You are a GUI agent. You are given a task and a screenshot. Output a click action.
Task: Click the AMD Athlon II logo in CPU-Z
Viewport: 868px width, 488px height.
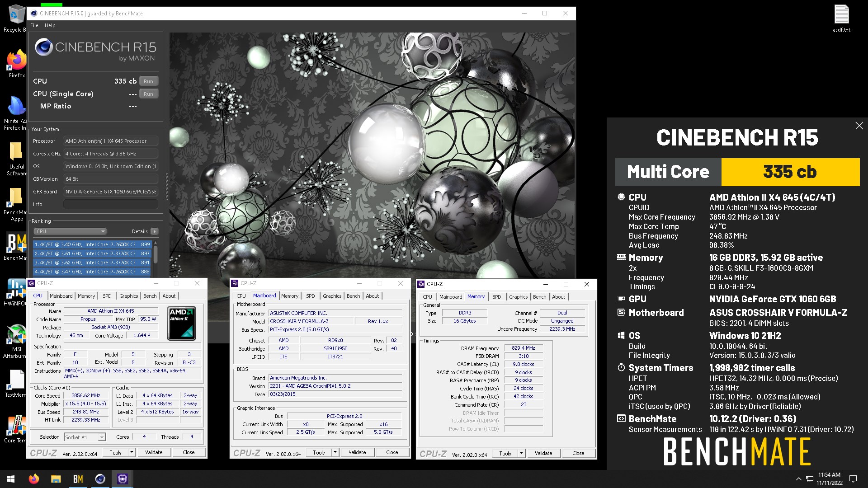tap(182, 323)
